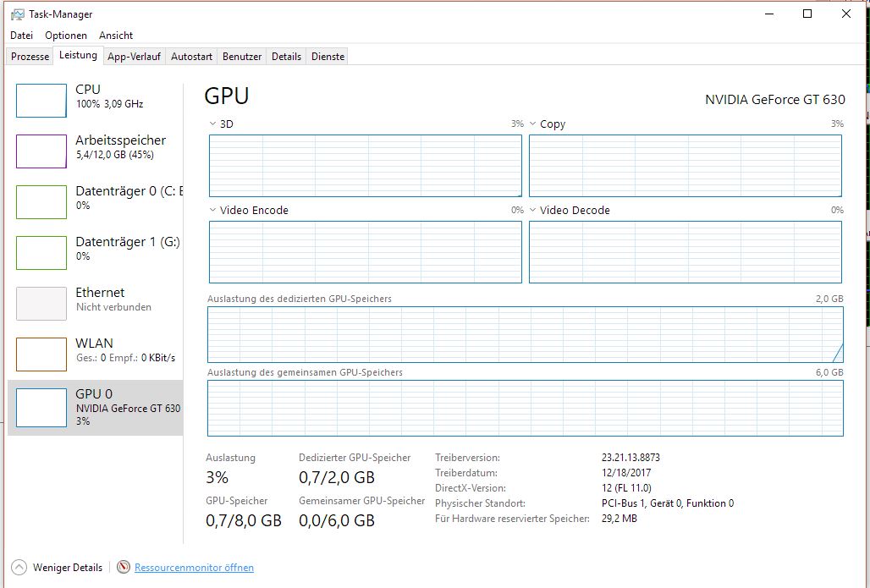Switch to the Leistung tab
This screenshot has width=870, height=588.
tap(78, 56)
